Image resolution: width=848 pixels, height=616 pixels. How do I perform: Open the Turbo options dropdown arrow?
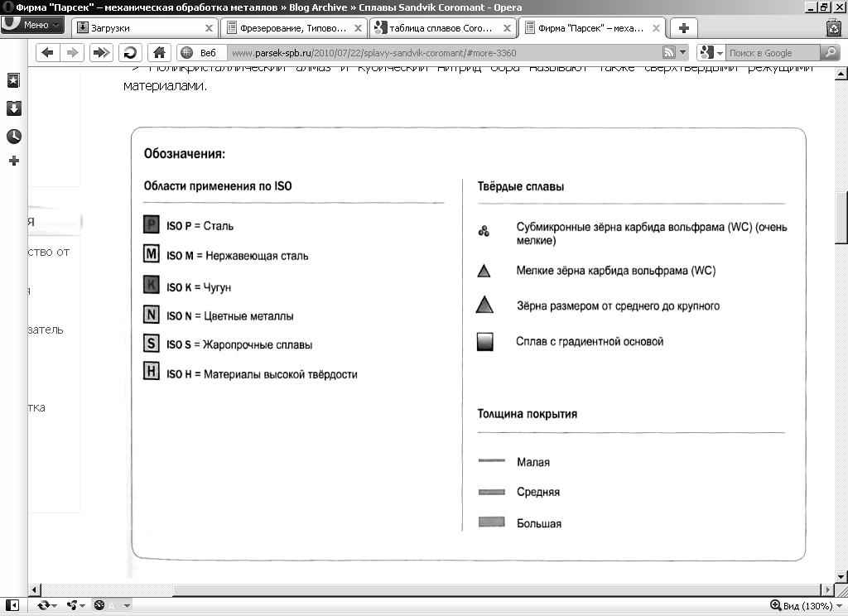click(x=127, y=605)
